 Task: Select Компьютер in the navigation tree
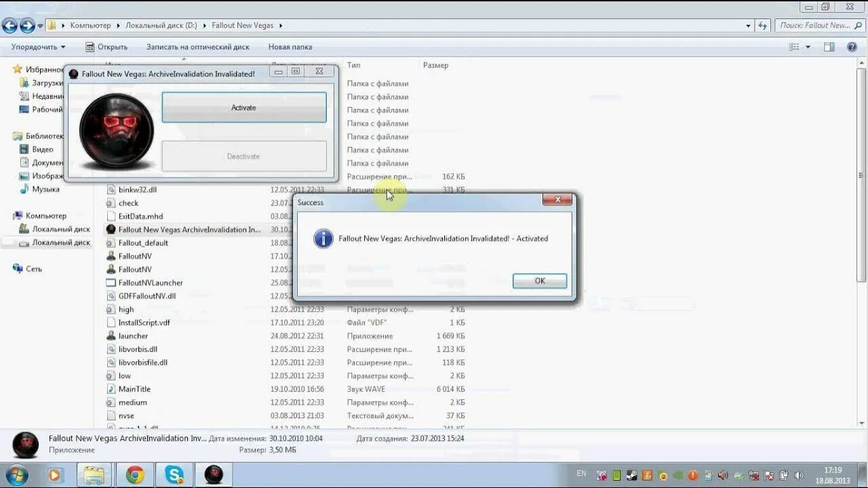pyautogui.click(x=45, y=216)
